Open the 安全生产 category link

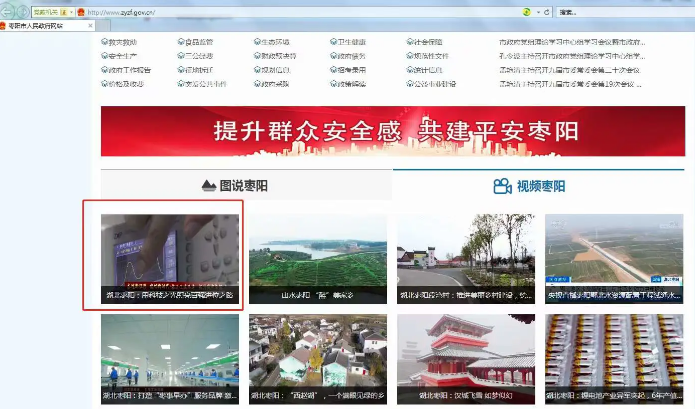pyautogui.click(x=125, y=56)
